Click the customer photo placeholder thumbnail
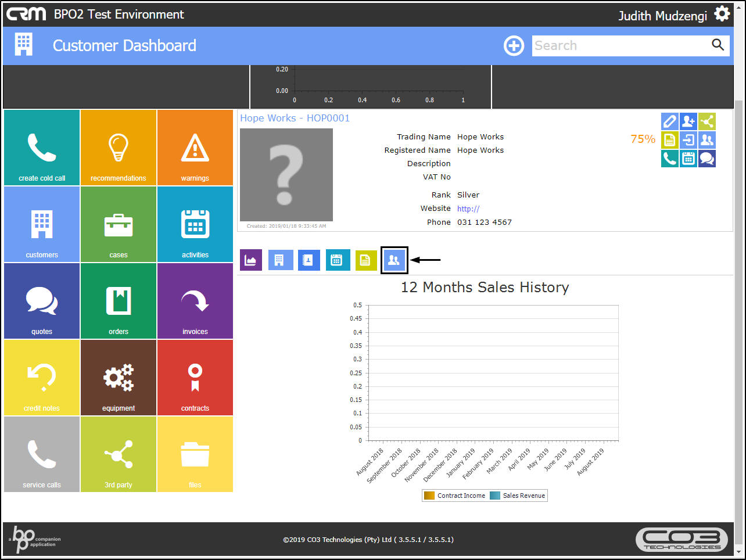746x560 pixels. [286, 175]
